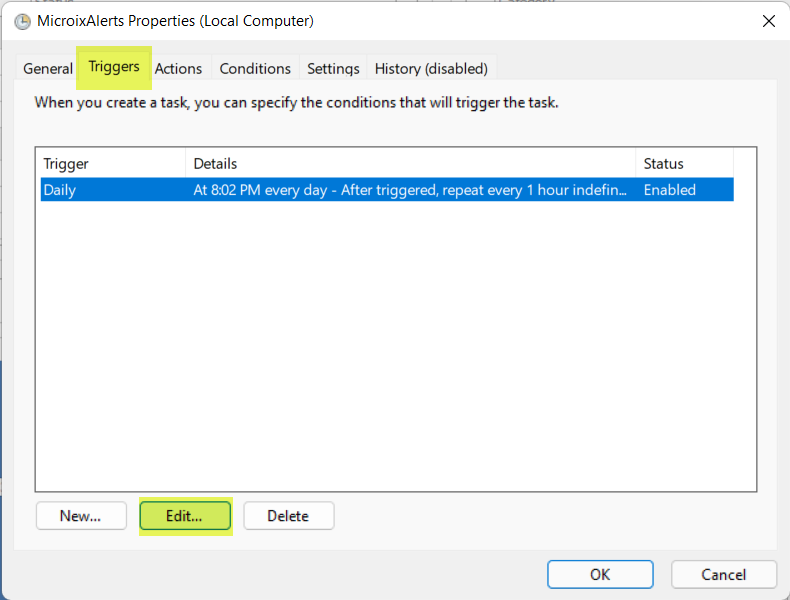Select the Daily trigger row

(x=60, y=190)
